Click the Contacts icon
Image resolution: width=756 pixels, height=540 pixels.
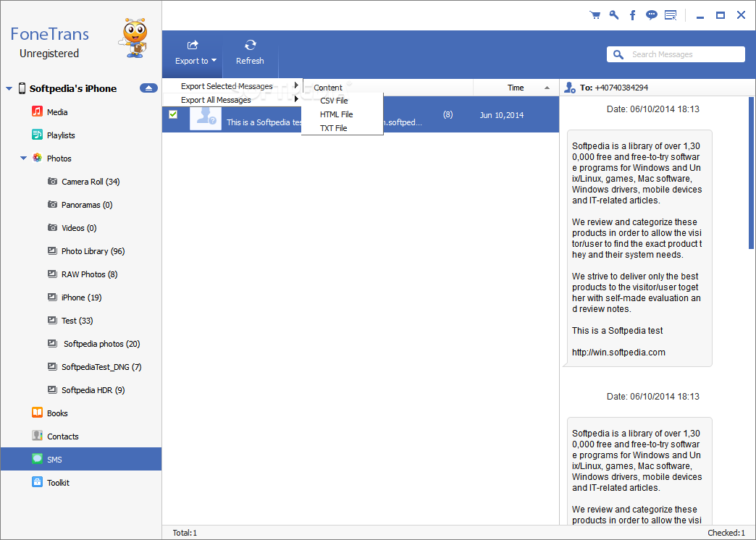37,436
